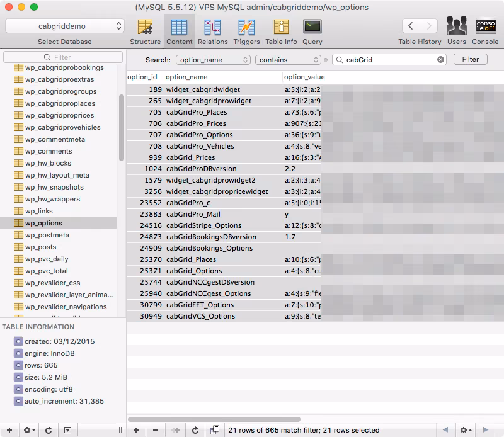Open the Structure view
The width and height of the screenshot is (504, 437).
(146, 32)
